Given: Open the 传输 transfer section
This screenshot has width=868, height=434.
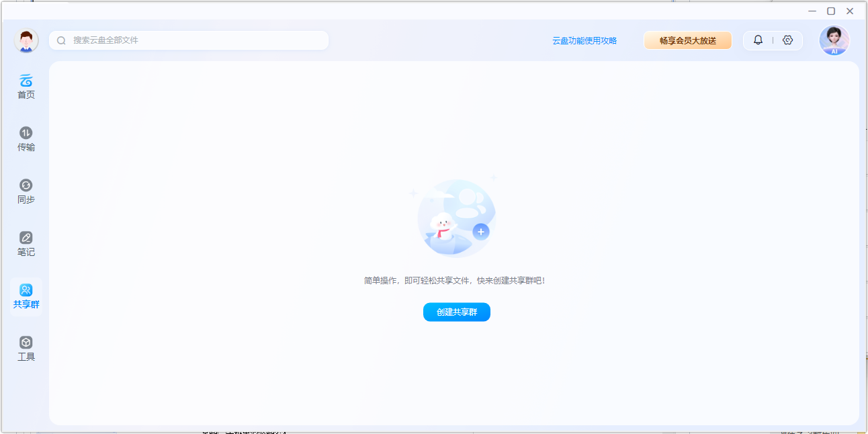Looking at the screenshot, I should 26,139.
